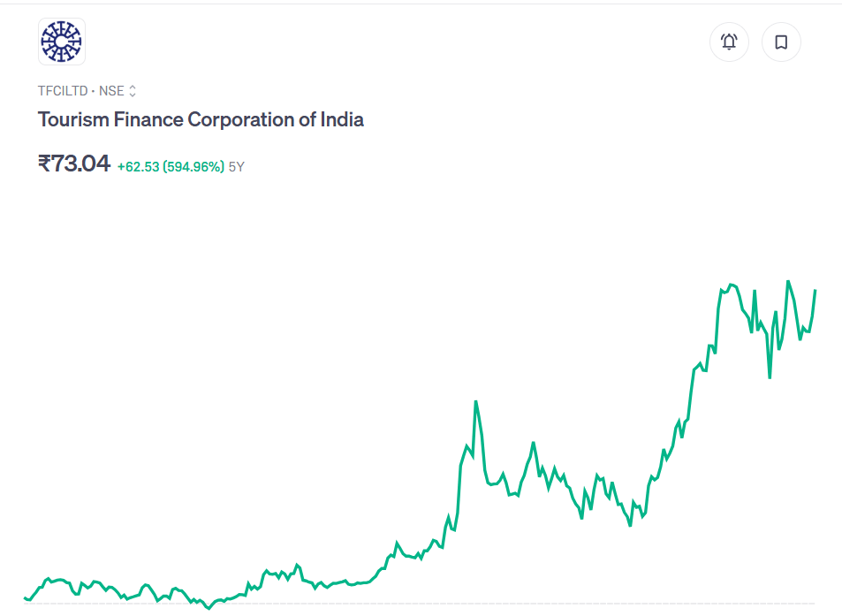Image resolution: width=842 pixels, height=616 pixels.
Task: Click the ₹73.04 current price
Action: 74,164
